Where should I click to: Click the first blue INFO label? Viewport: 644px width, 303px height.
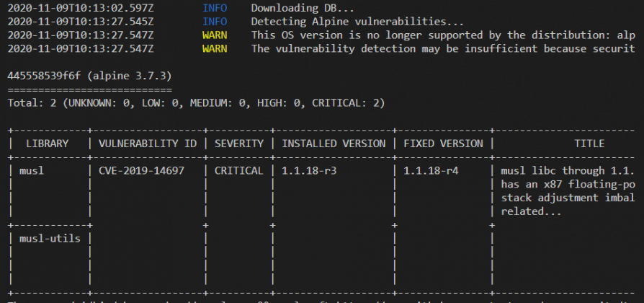[215, 8]
